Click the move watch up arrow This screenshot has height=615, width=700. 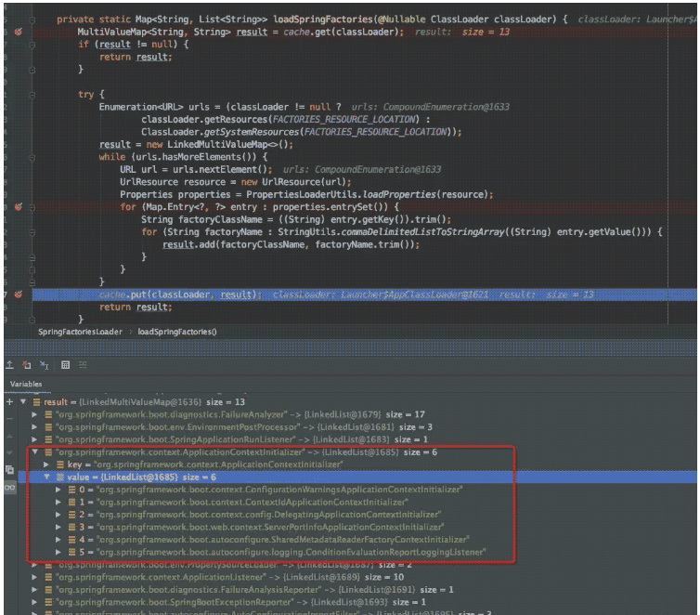coord(9,437)
